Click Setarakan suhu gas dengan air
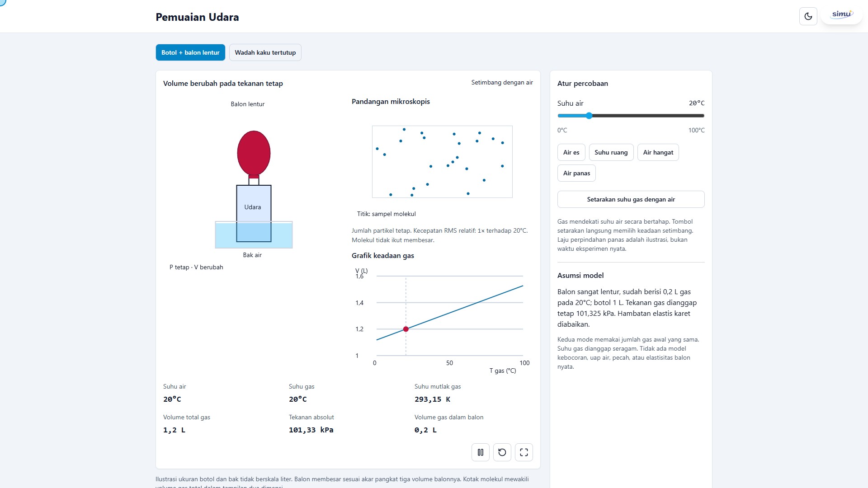The width and height of the screenshot is (868, 488). click(631, 199)
